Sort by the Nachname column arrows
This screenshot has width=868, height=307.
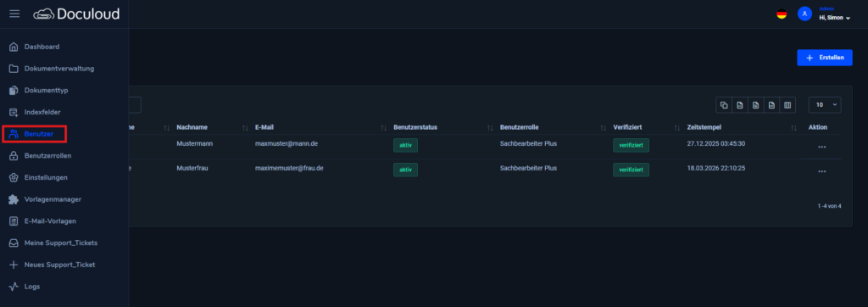[x=245, y=128]
